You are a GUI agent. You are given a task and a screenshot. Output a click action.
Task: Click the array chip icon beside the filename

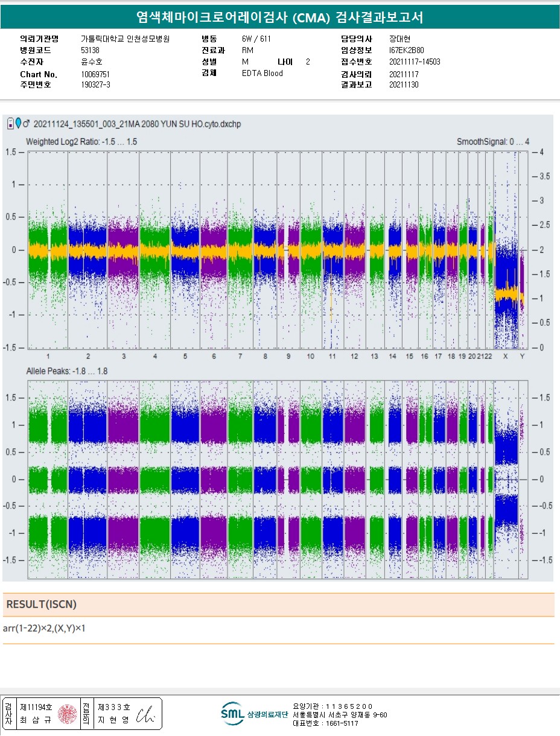[x=10, y=124]
